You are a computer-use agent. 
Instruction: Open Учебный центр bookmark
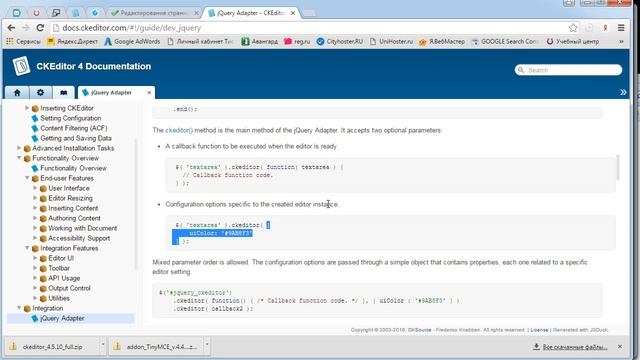coord(573,41)
